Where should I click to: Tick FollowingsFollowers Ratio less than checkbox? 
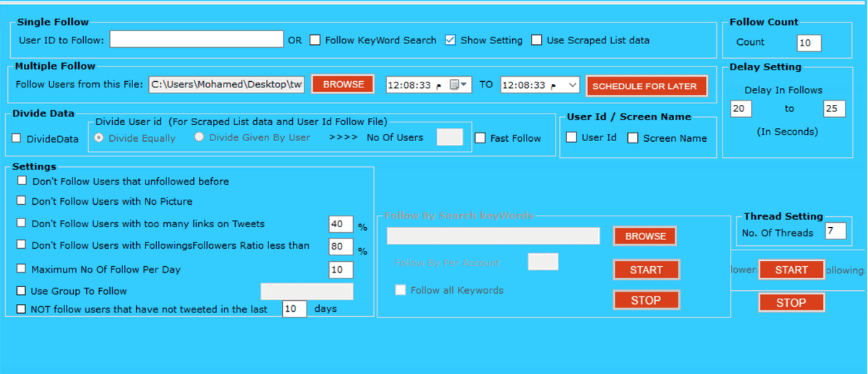coord(21,245)
